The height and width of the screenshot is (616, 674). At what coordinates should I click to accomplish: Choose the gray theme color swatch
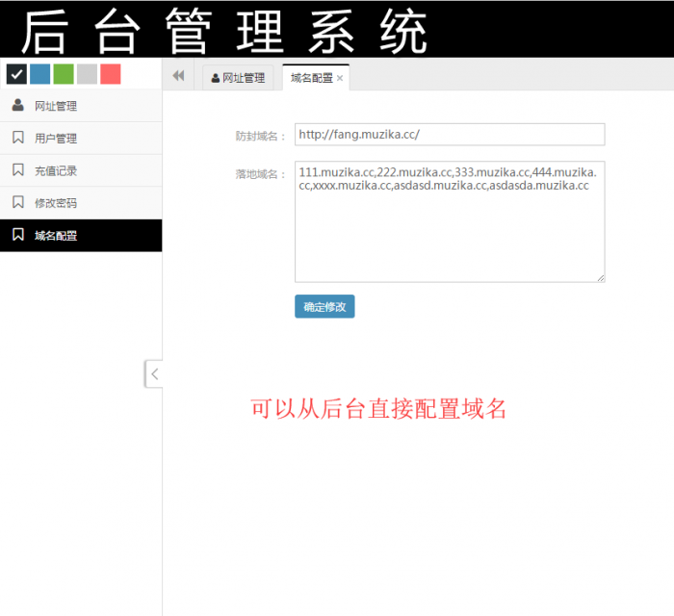87,74
